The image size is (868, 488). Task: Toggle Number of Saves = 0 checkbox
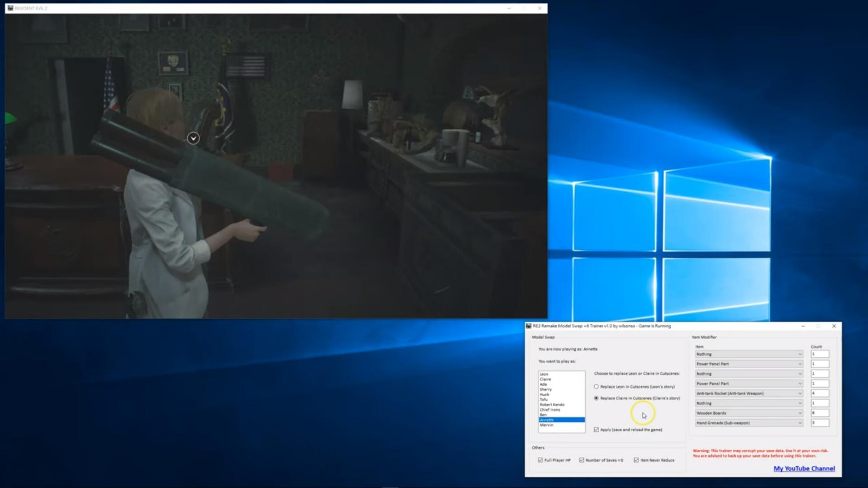pos(582,460)
